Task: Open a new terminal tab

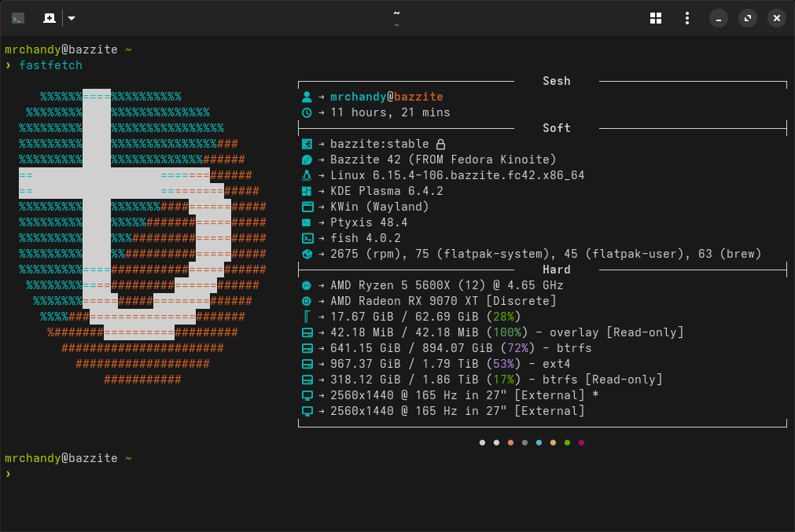Action: [50, 18]
